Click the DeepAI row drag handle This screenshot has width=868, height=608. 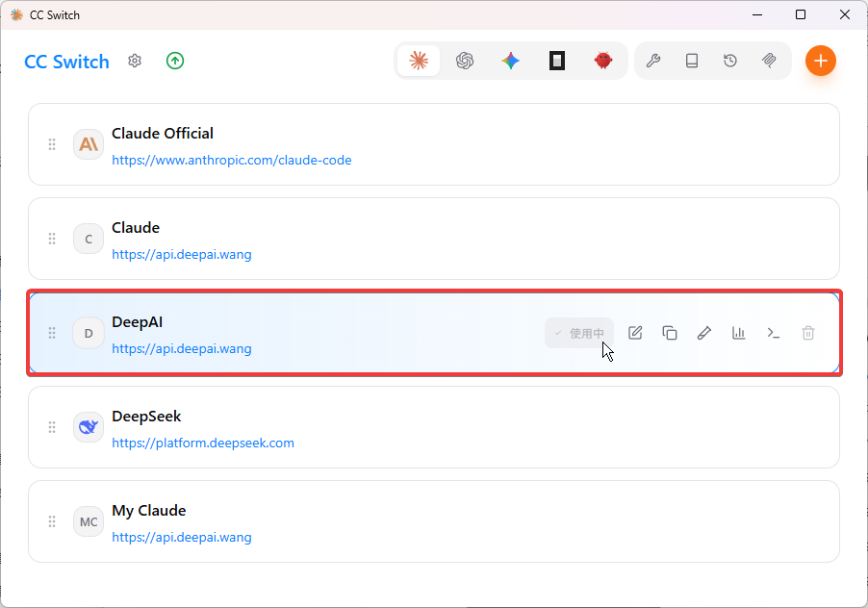pyautogui.click(x=52, y=333)
